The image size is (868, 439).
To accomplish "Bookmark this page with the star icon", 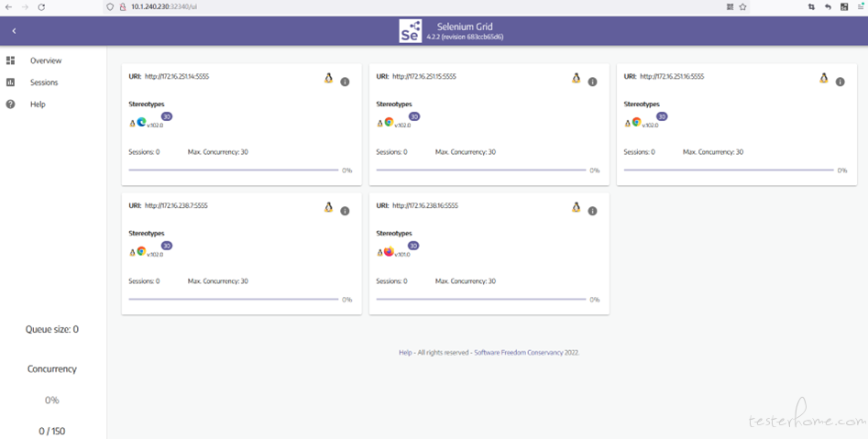I will pos(743,7).
